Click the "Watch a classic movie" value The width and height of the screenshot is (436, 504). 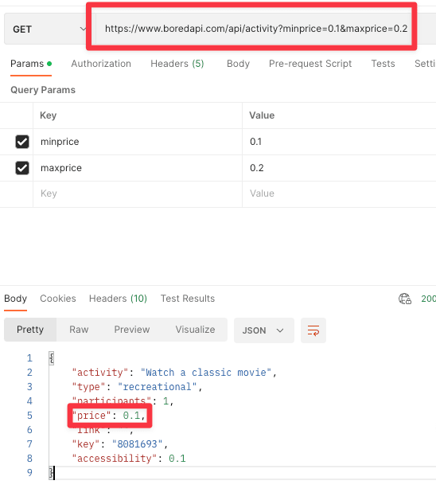(x=206, y=373)
